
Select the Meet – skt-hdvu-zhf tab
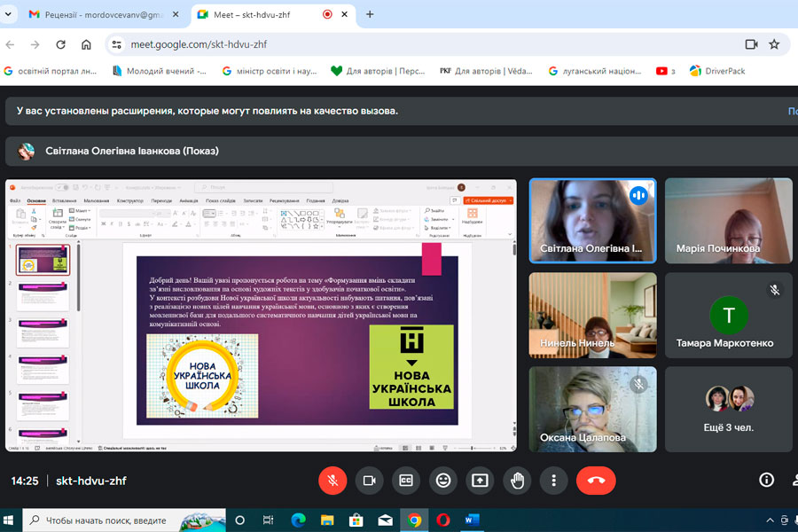tap(273, 14)
